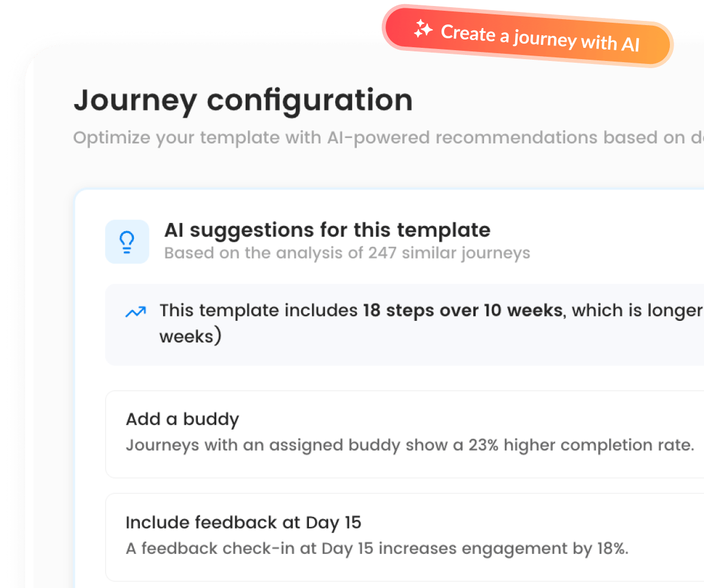
Task: Click the lightbulb's rounded blue background tile
Action: coord(127,241)
